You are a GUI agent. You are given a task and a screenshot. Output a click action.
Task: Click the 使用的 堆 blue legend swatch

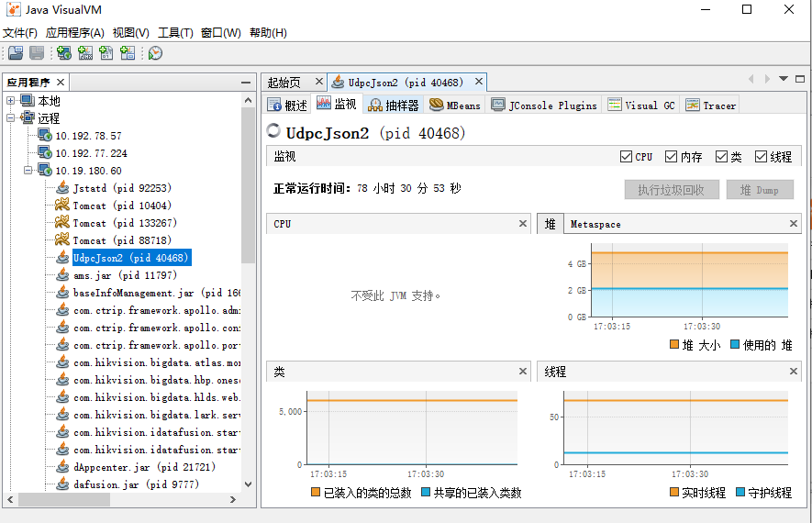[x=735, y=344]
